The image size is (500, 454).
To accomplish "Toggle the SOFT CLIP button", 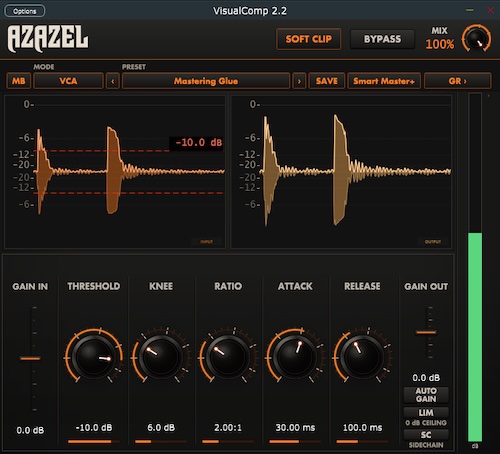I will (x=308, y=39).
